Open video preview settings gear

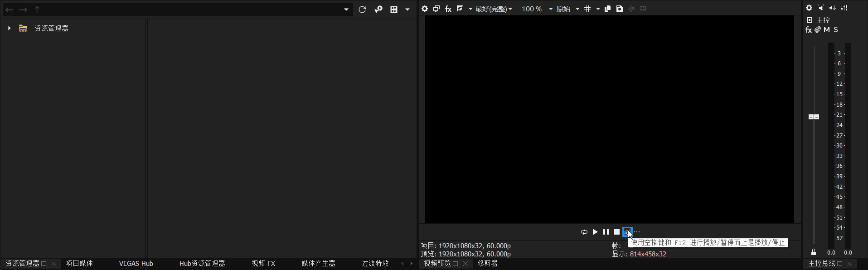[424, 9]
